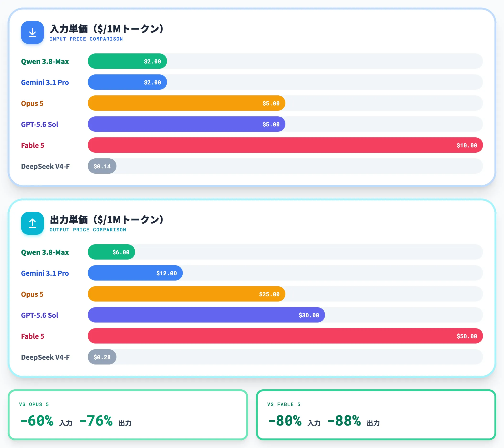The height and width of the screenshot is (448, 504).
Task: Click the purple GPT-5.6 Sol $5.00 input bar
Action: click(x=186, y=124)
